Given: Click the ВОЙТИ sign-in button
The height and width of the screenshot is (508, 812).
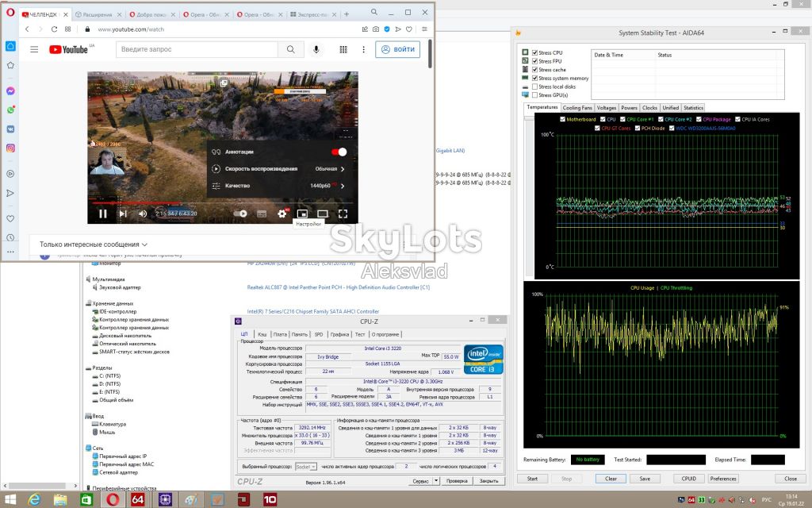Looking at the screenshot, I should 398,49.
